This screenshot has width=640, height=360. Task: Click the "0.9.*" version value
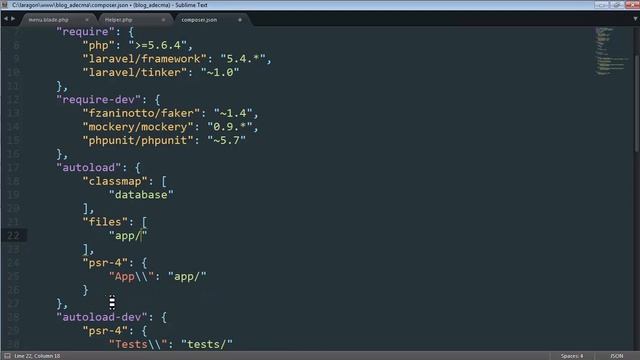point(230,127)
